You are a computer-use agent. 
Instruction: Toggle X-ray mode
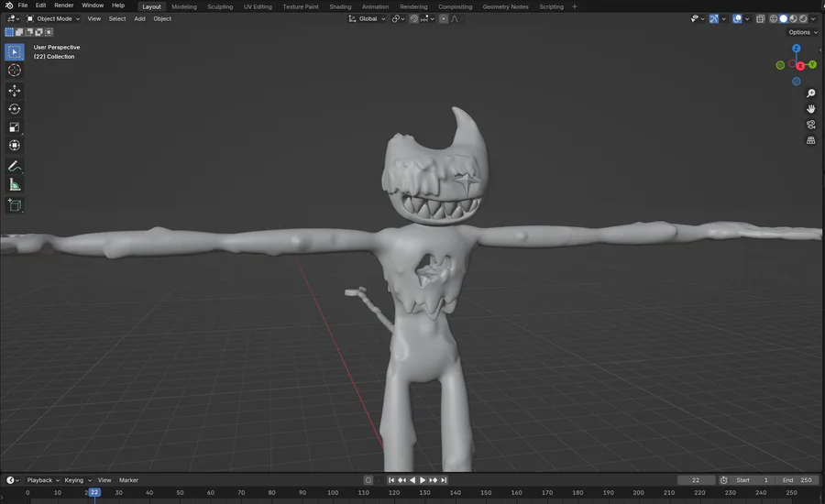point(760,19)
